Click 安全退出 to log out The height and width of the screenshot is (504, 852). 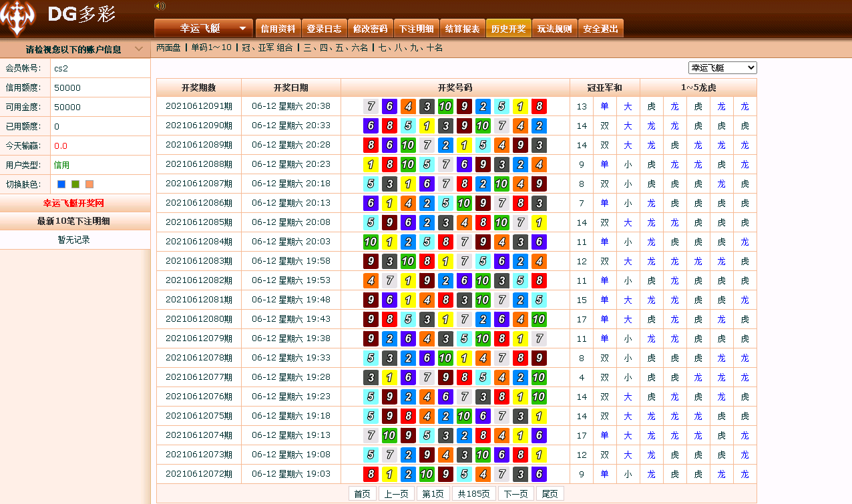[600, 29]
